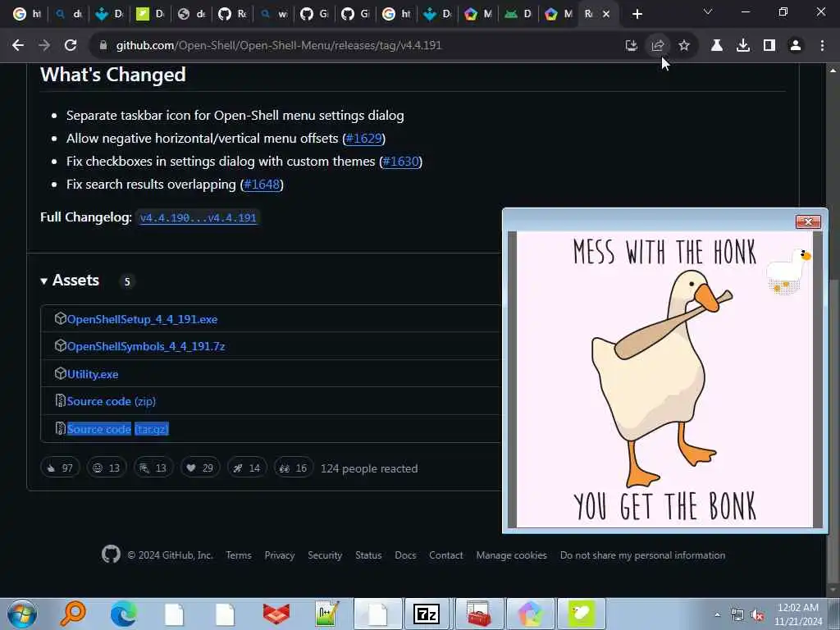The image size is (840, 630).
Task: Open the Privacy footer link
Action: point(280,555)
